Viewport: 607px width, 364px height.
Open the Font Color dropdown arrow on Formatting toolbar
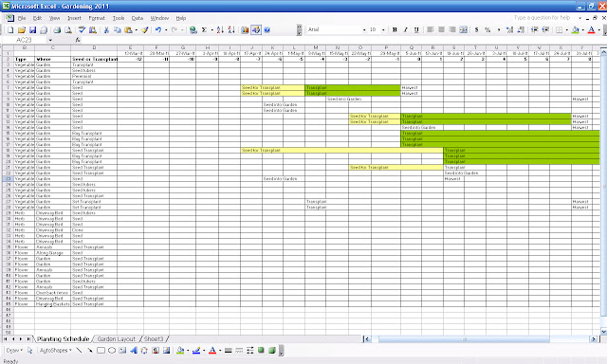point(598,29)
